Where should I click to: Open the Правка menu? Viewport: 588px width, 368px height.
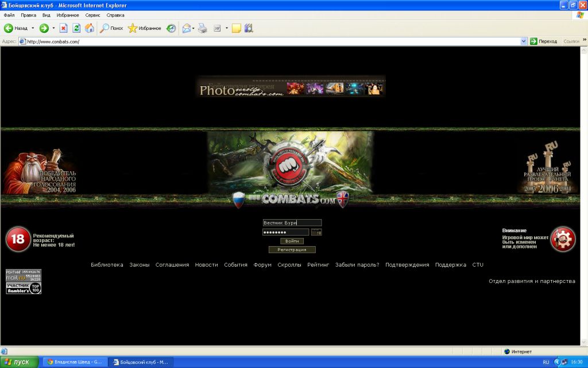29,16
